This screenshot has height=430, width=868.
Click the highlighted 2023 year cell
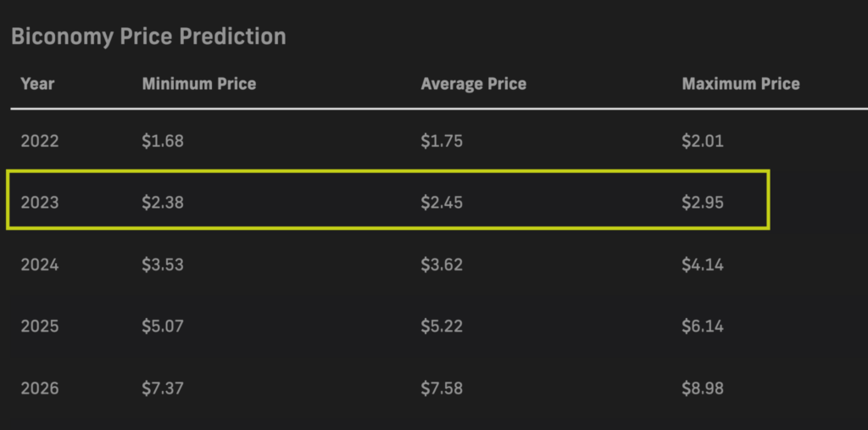click(39, 202)
